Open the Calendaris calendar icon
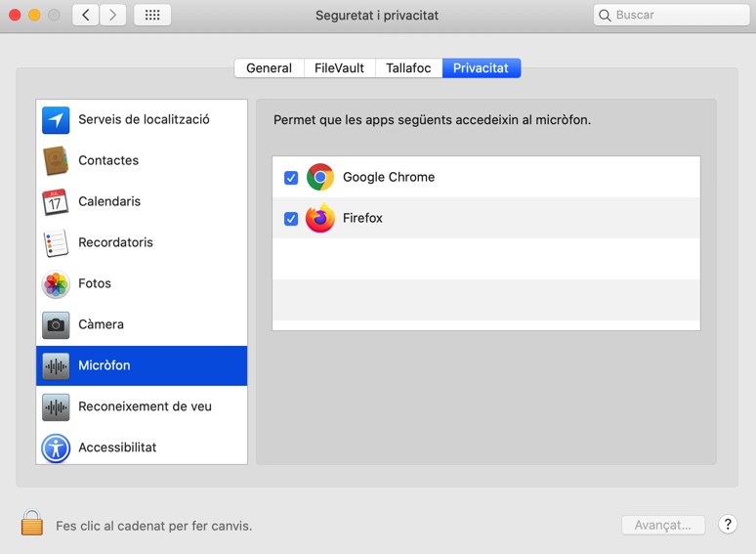756x554 pixels. pyautogui.click(x=56, y=202)
